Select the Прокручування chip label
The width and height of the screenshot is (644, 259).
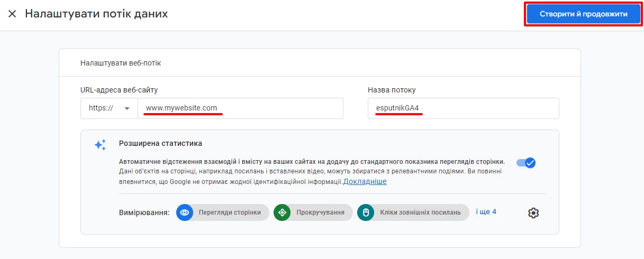(320, 212)
